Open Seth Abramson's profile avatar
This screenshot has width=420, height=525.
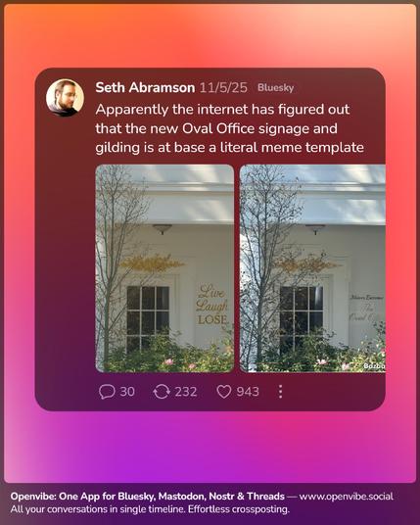pos(65,97)
